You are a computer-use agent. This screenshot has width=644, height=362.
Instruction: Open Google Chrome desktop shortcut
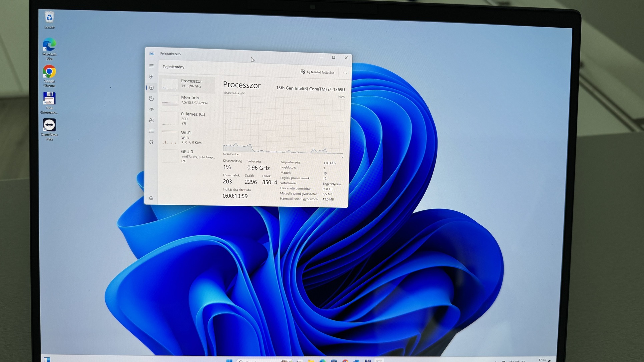point(49,76)
